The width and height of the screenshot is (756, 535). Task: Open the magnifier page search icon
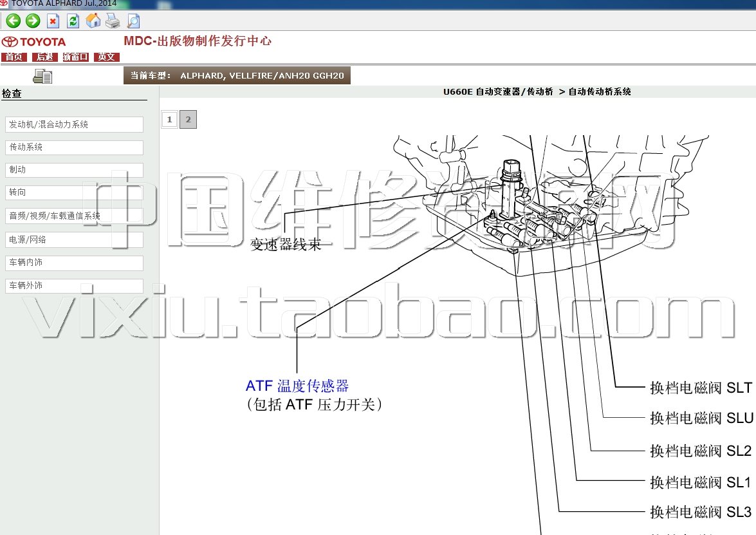pyautogui.click(x=133, y=21)
